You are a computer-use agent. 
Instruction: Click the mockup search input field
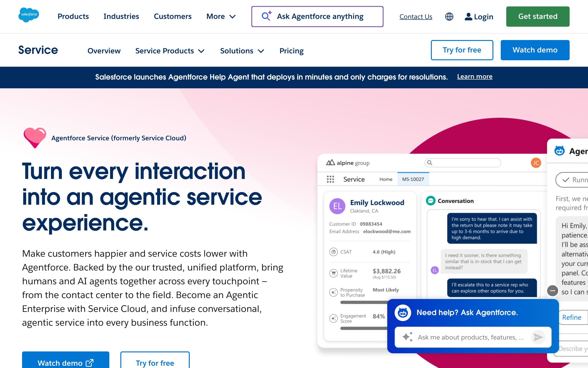tap(463, 163)
